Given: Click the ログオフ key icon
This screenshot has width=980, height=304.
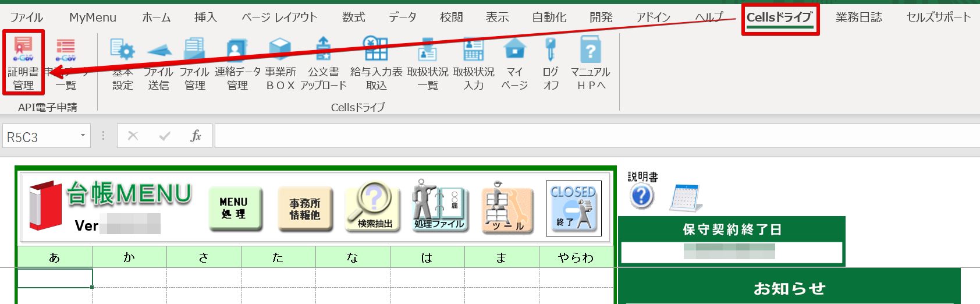Looking at the screenshot, I should click(x=551, y=63).
